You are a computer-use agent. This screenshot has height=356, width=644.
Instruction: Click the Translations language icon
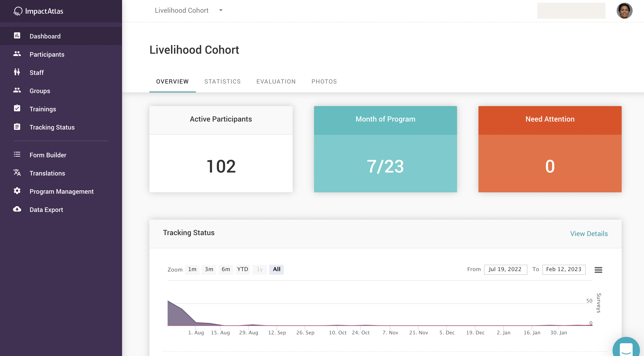click(x=17, y=173)
